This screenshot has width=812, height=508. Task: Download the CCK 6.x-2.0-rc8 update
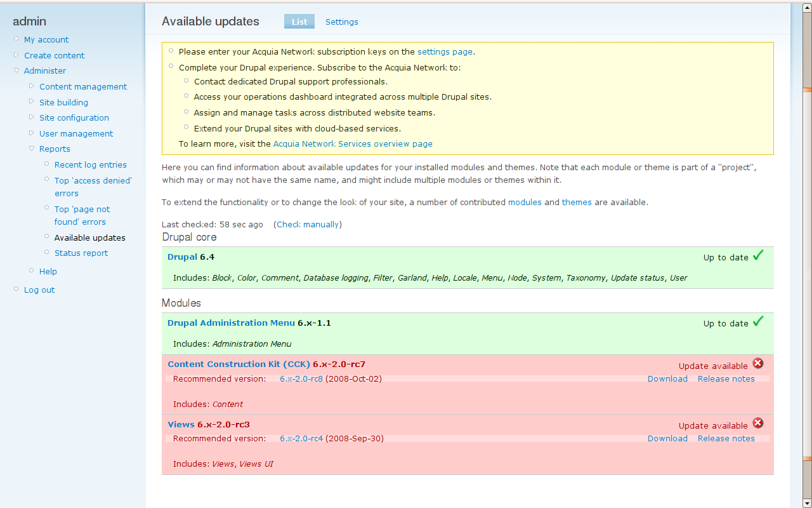[667, 379]
